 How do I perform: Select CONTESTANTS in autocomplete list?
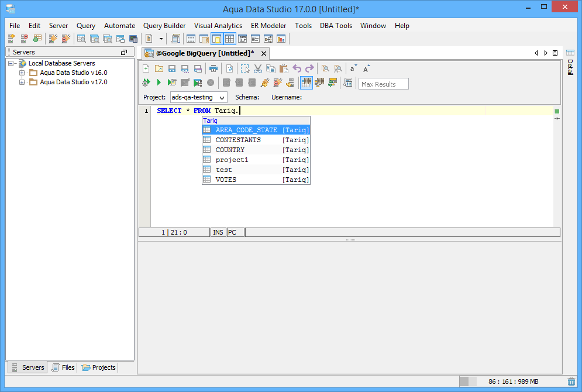tap(256, 140)
